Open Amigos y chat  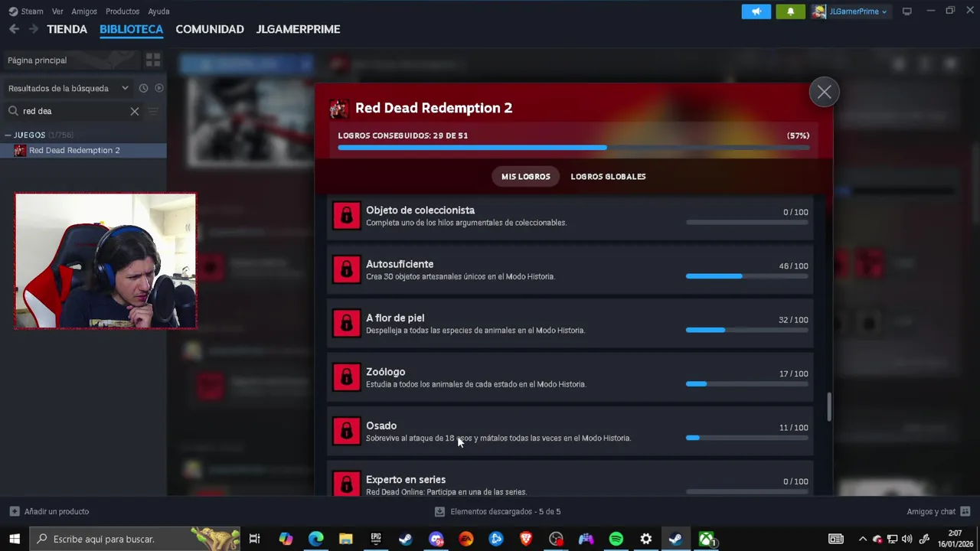tap(939, 511)
